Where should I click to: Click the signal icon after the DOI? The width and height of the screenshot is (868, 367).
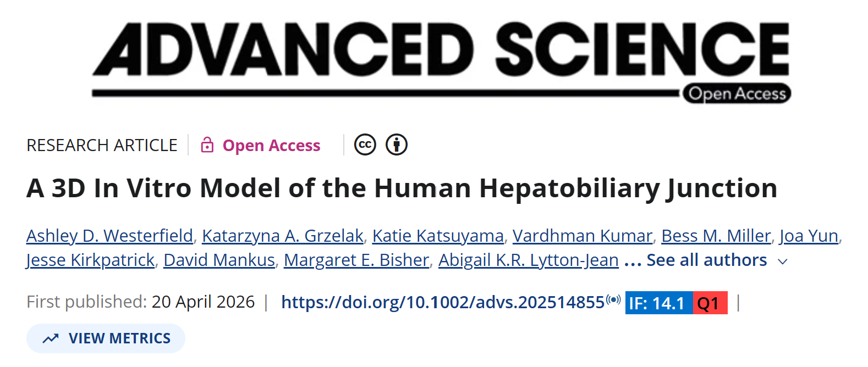pos(613,300)
